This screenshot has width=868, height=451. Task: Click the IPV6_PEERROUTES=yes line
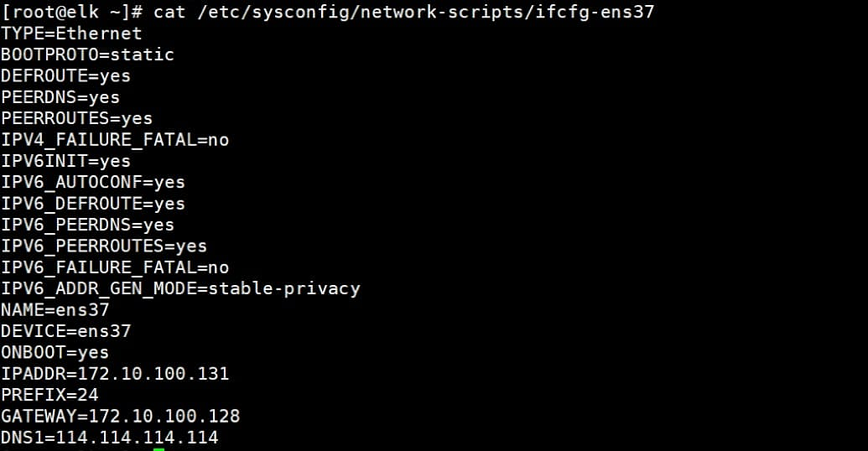pyautogui.click(x=104, y=246)
